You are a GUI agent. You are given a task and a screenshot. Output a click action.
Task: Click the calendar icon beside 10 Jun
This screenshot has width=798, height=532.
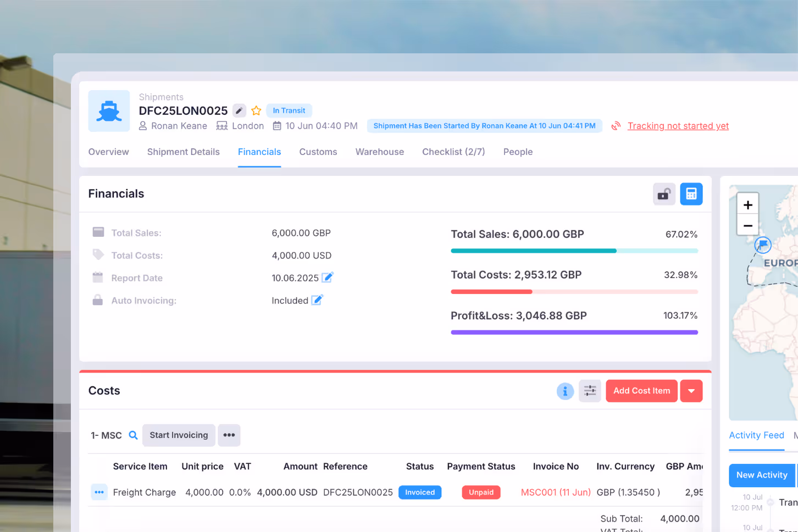click(277, 126)
